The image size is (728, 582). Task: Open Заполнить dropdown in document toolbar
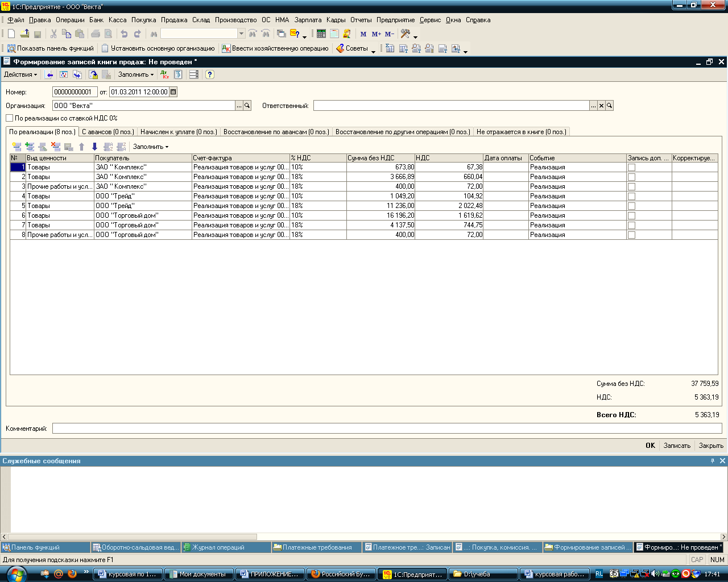click(x=136, y=74)
